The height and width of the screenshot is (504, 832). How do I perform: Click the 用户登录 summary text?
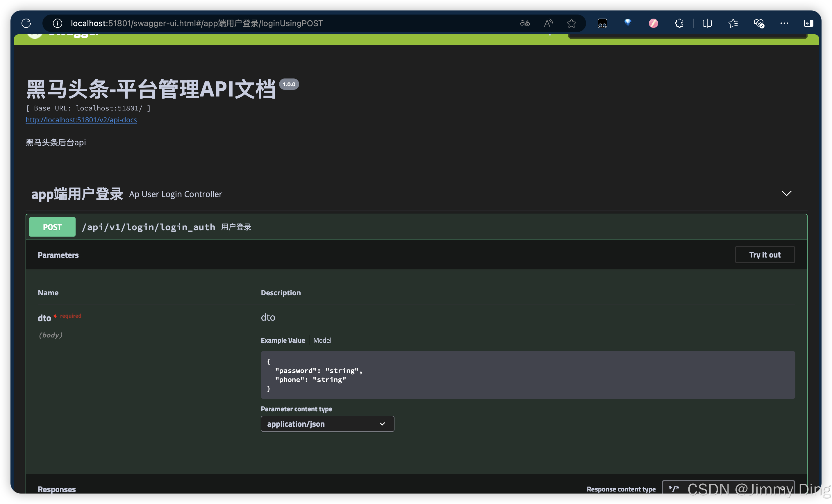[236, 227]
